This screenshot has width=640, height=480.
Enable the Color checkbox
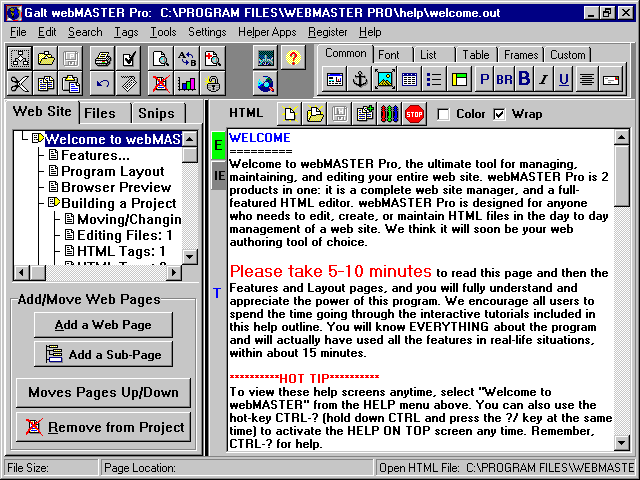(444, 114)
